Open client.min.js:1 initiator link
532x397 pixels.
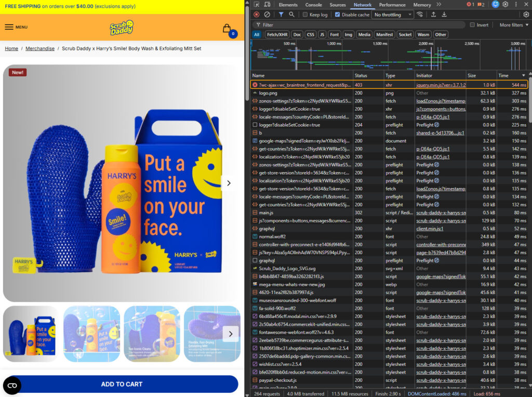(430, 229)
